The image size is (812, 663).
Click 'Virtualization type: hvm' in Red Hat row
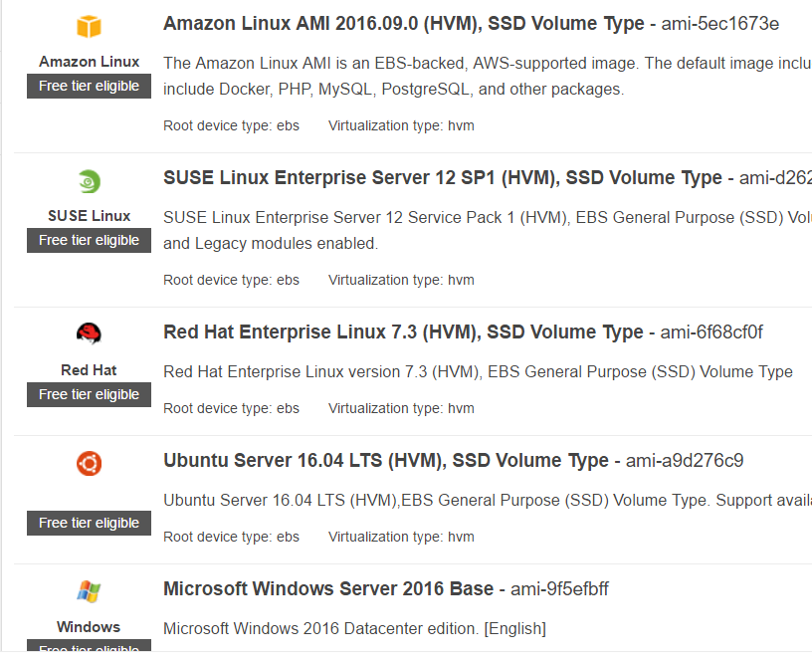tap(401, 409)
